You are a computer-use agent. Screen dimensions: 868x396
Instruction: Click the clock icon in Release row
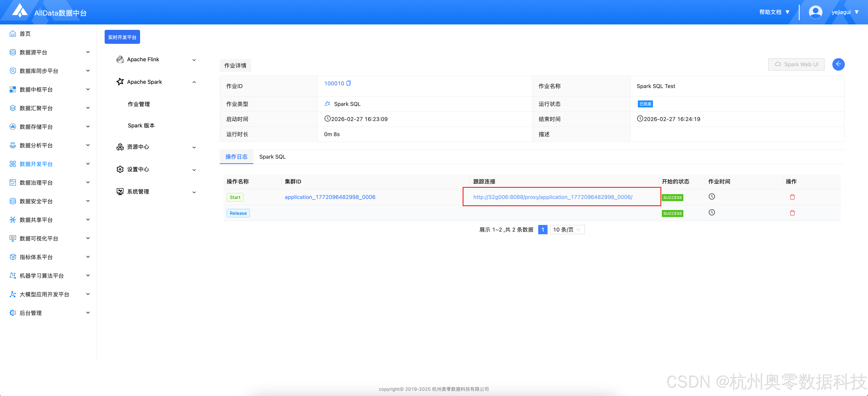pyautogui.click(x=712, y=213)
